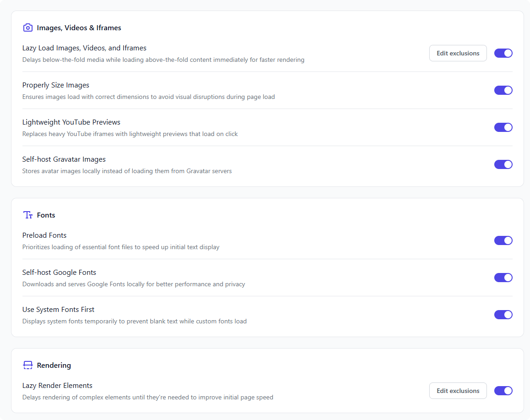530x420 pixels.
Task: Toggle Lightweight YouTube Previews off
Action: point(503,127)
